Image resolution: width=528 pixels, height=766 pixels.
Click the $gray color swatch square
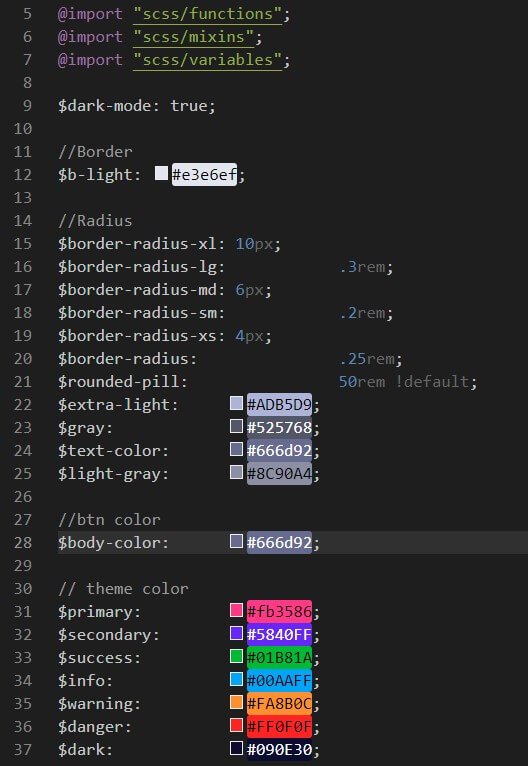[x=236, y=426]
